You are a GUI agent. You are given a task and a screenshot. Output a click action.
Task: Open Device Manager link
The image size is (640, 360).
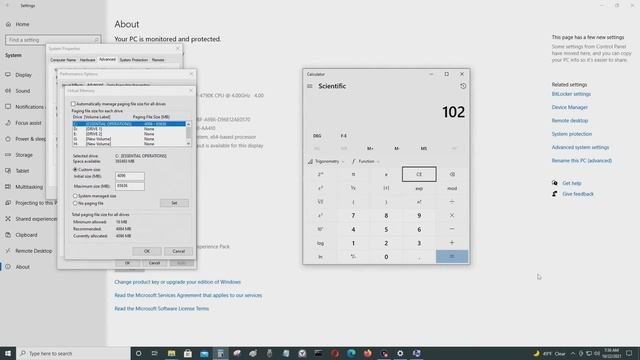click(569, 107)
